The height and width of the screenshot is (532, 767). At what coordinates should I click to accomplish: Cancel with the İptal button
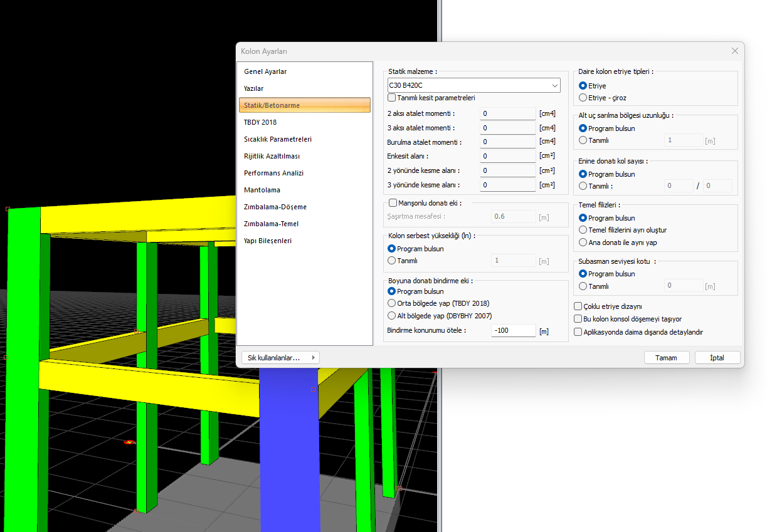(717, 358)
